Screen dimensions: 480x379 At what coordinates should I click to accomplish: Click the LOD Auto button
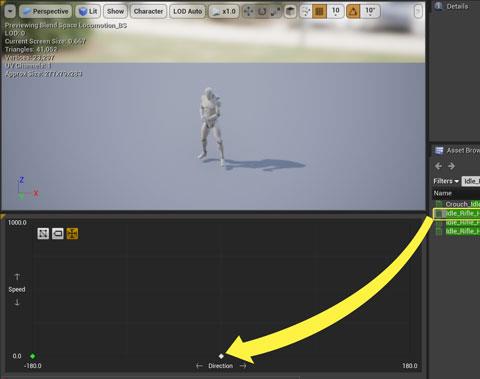[x=188, y=12]
